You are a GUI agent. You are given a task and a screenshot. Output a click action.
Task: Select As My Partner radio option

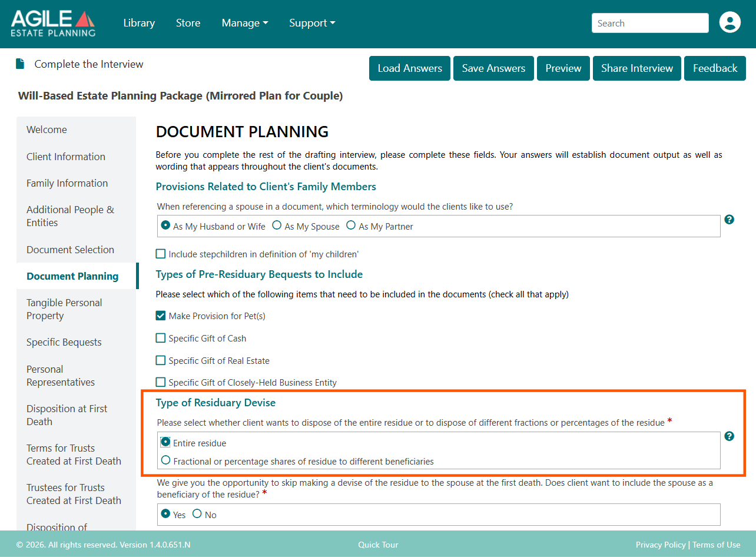(351, 226)
